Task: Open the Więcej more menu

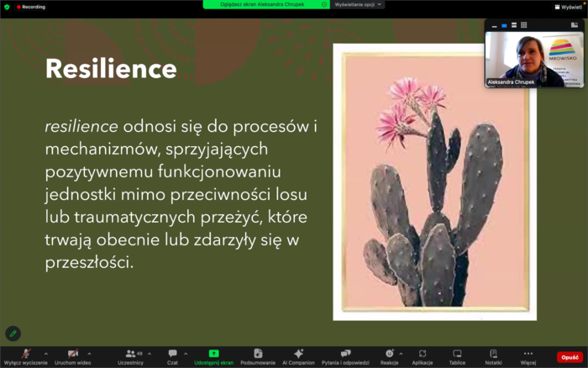Action: click(528, 356)
